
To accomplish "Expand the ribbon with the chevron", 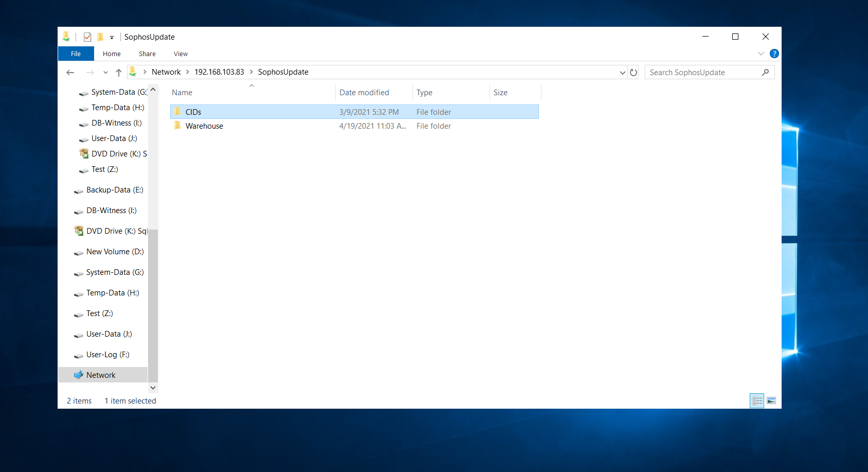I will [x=761, y=54].
